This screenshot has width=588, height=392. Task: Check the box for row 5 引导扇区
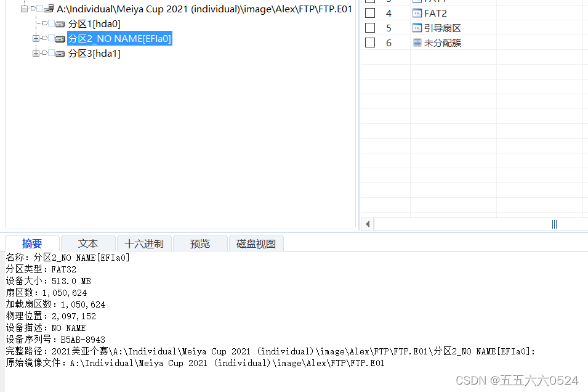[x=370, y=28]
